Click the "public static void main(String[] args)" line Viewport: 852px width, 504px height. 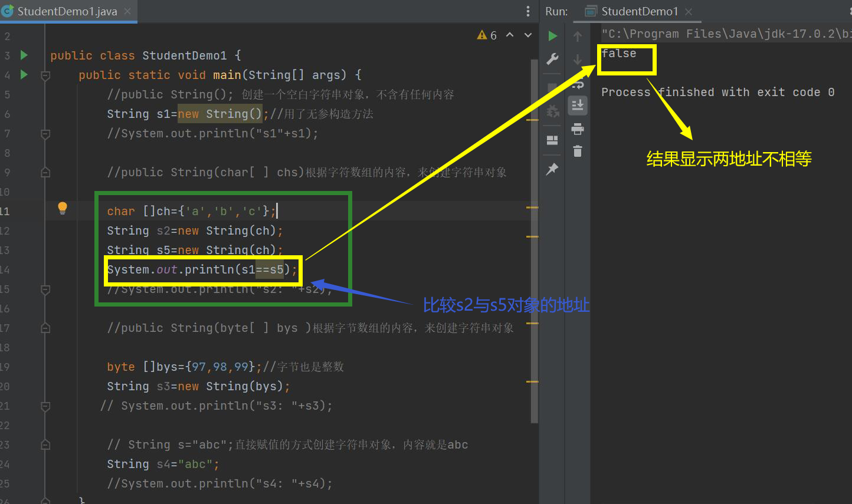tap(220, 75)
